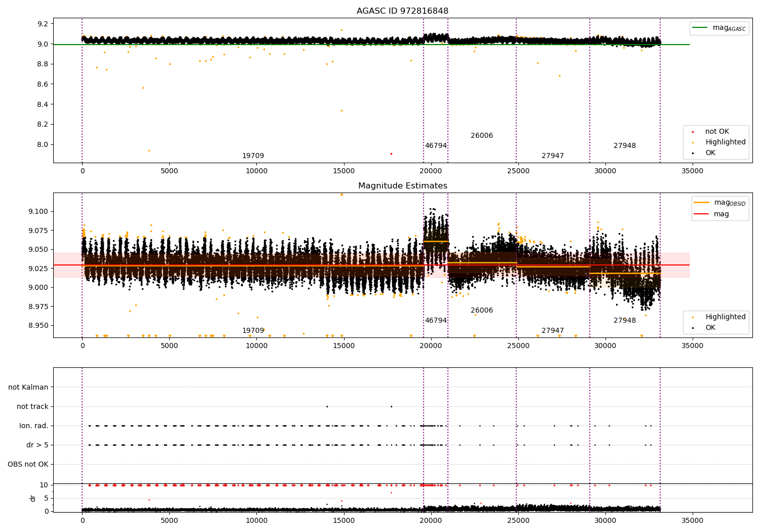Screen dimensions: 760x532
Task: Click the 8.950 tick label on middle plot
Action: click(x=38, y=325)
